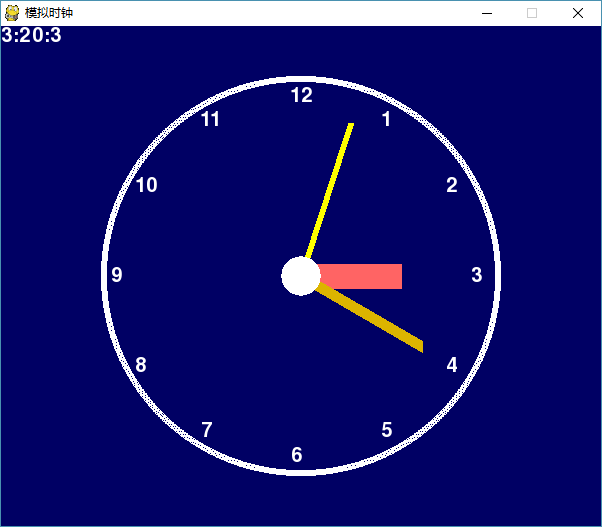Close the clock window
The width and height of the screenshot is (602, 527).
point(578,13)
